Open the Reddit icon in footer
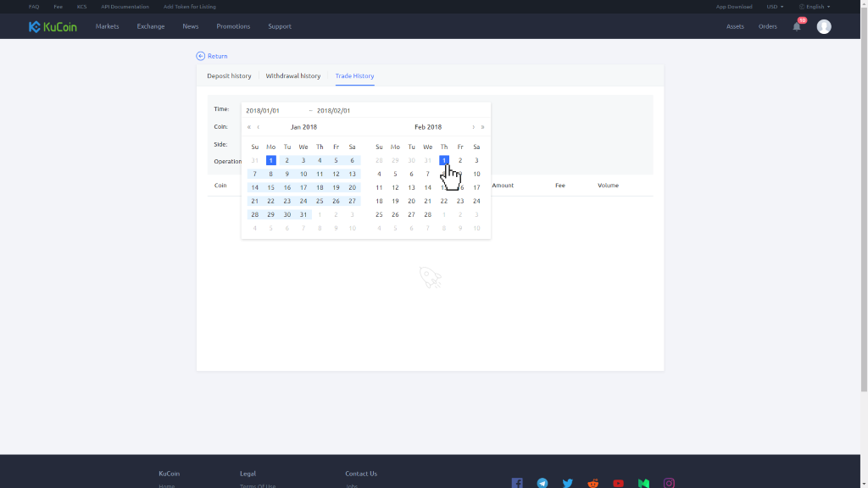 593,483
